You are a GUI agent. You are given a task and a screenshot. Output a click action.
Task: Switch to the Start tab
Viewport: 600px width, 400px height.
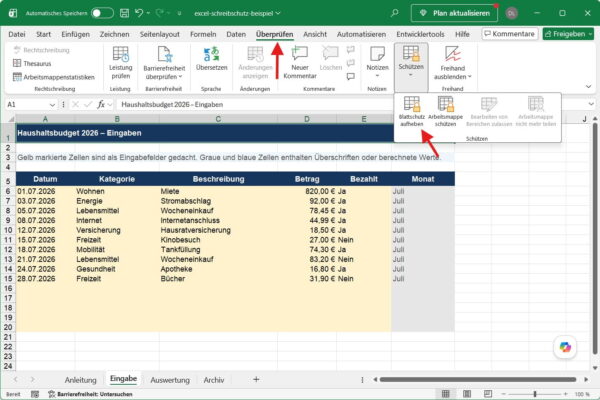[43, 34]
